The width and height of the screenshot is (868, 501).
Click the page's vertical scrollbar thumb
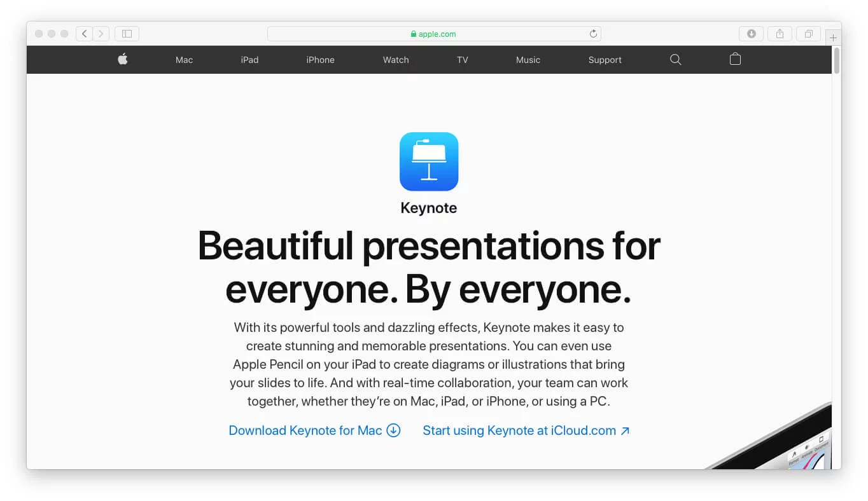point(837,60)
